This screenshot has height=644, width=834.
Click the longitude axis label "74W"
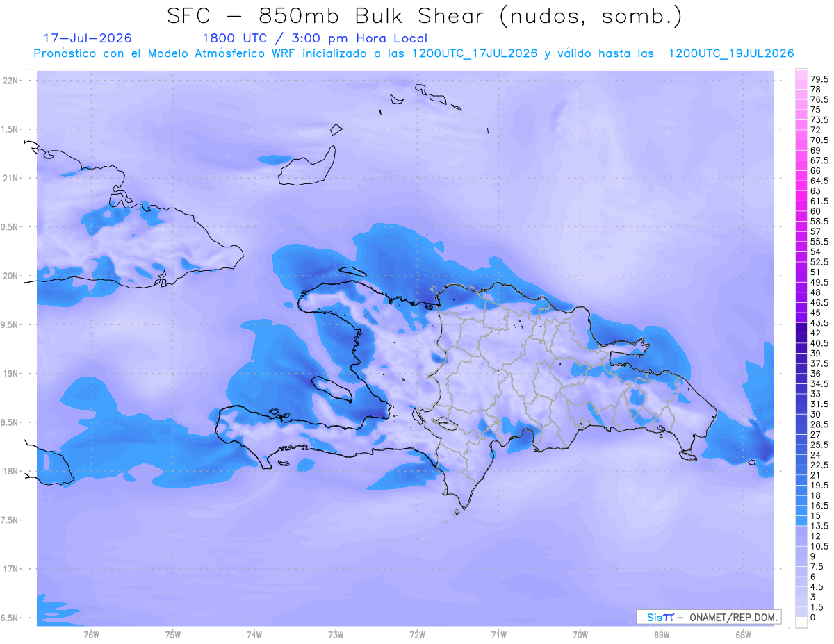pyautogui.click(x=254, y=634)
